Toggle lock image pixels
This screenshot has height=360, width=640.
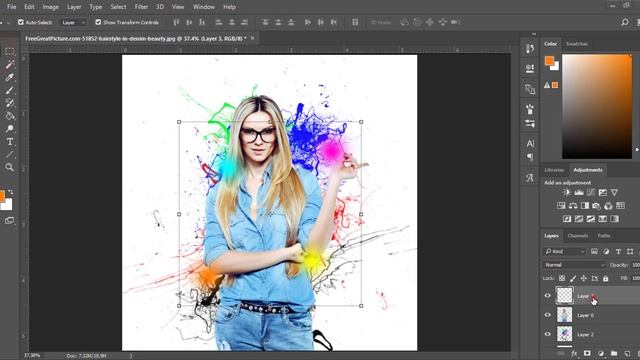tap(573, 278)
